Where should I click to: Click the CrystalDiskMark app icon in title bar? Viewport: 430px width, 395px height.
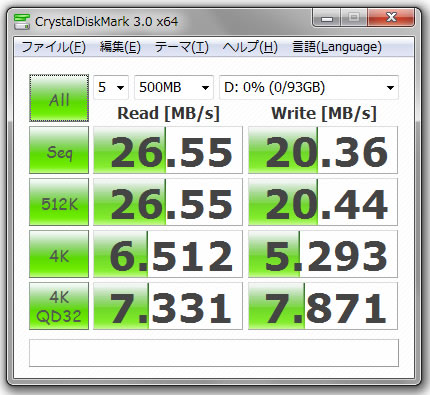click(22, 22)
